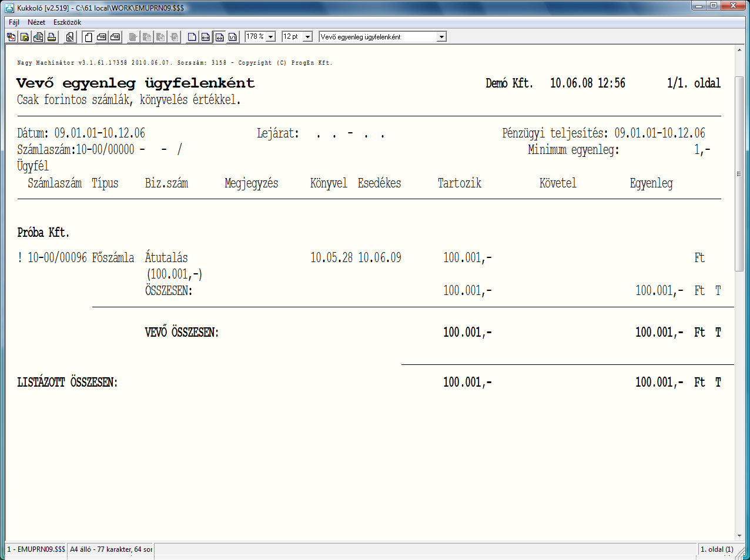Click status bar text 'A4 álló - 77 karakter'
Image resolution: width=750 pixels, height=560 pixels.
[x=101, y=549]
